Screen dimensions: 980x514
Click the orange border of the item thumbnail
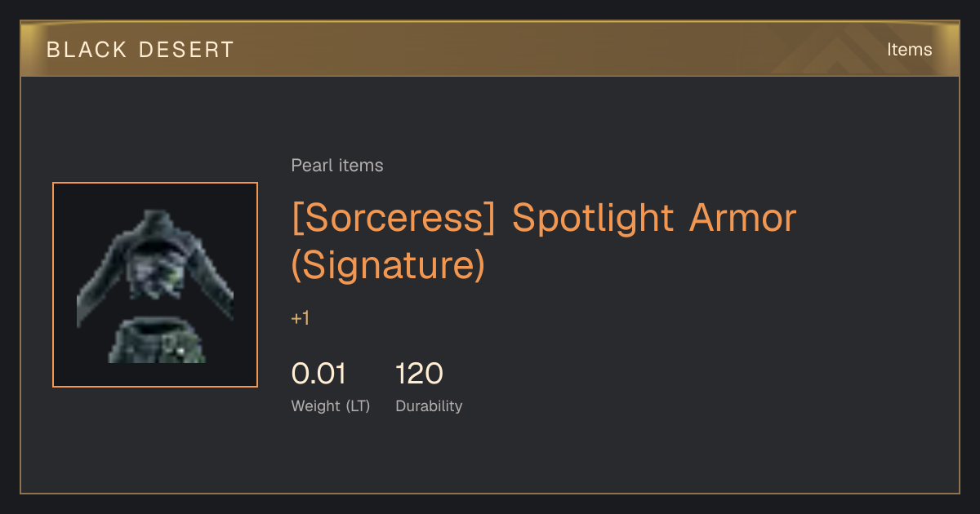click(x=155, y=184)
